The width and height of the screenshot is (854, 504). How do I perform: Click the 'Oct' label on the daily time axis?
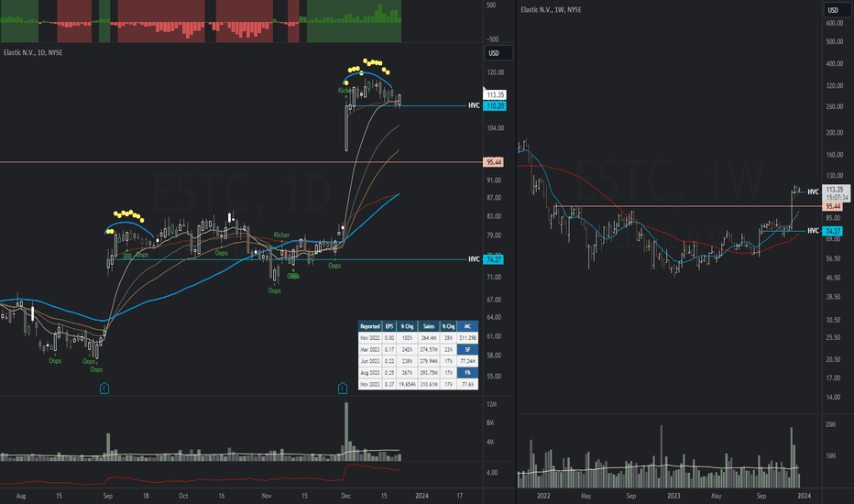183,496
